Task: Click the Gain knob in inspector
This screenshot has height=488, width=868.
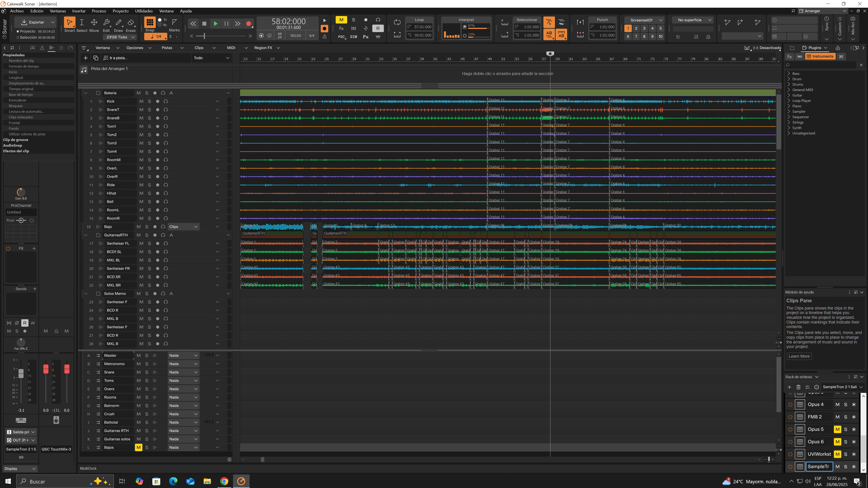Action: [21, 192]
